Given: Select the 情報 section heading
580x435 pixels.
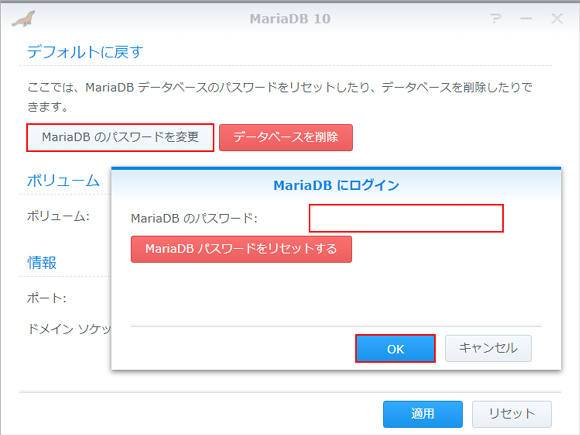Looking at the screenshot, I should tap(42, 263).
